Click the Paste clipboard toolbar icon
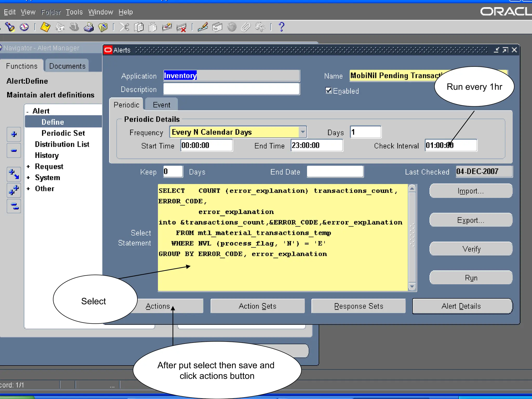Image resolution: width=532 pixels, height=399 pixels. [x=153, y=27]
